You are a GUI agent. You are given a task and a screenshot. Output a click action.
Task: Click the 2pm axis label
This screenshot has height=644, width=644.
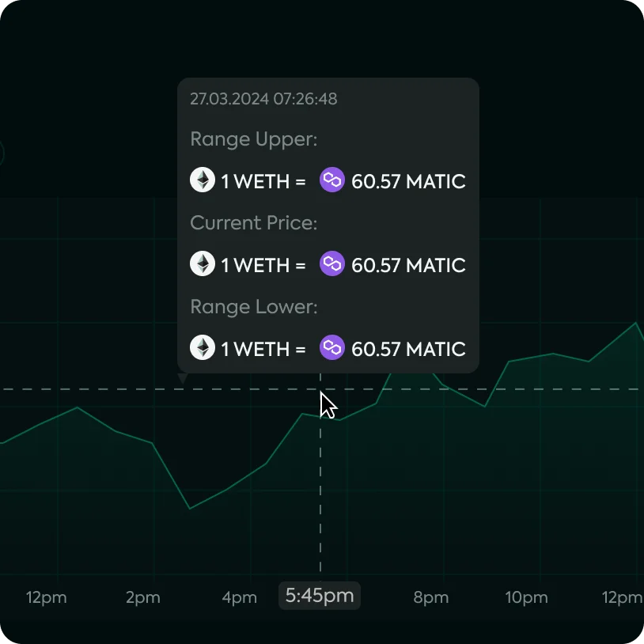coord(142,597)
